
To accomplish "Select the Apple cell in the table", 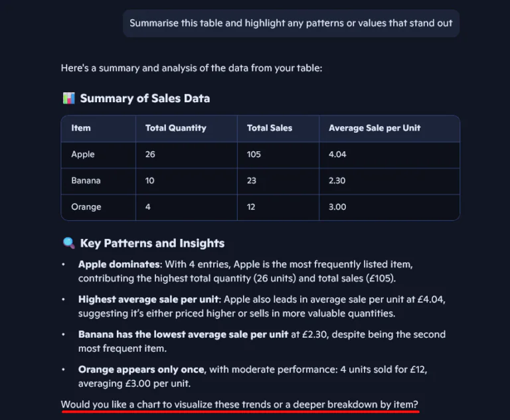I will [x=83, y=155].
